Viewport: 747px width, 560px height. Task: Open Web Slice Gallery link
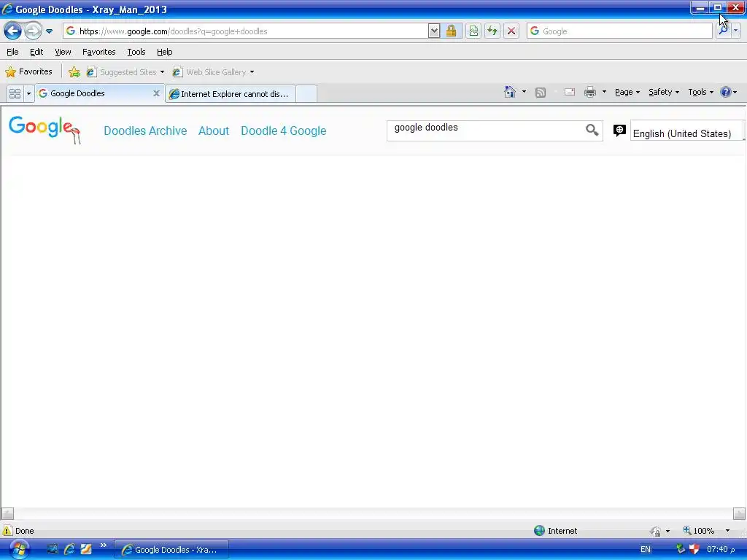click(209, 72)
